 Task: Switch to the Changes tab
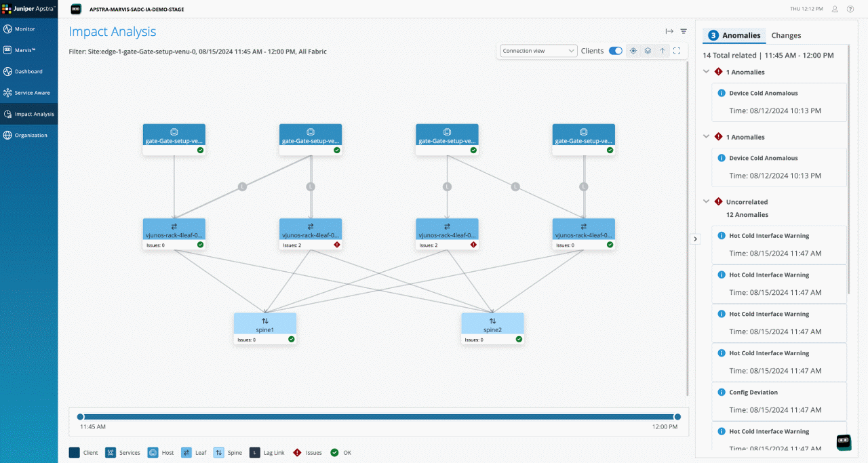tap(785, 35)
